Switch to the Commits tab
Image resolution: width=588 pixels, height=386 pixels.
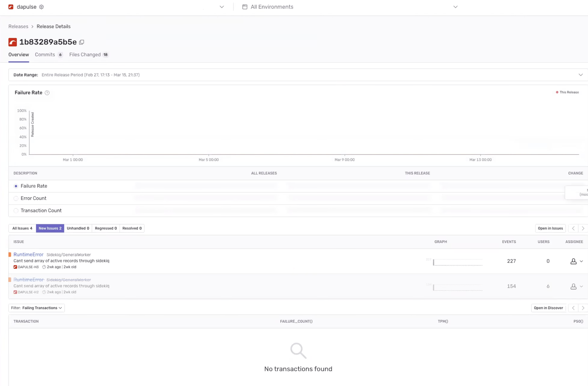click(x=45, y=54)
